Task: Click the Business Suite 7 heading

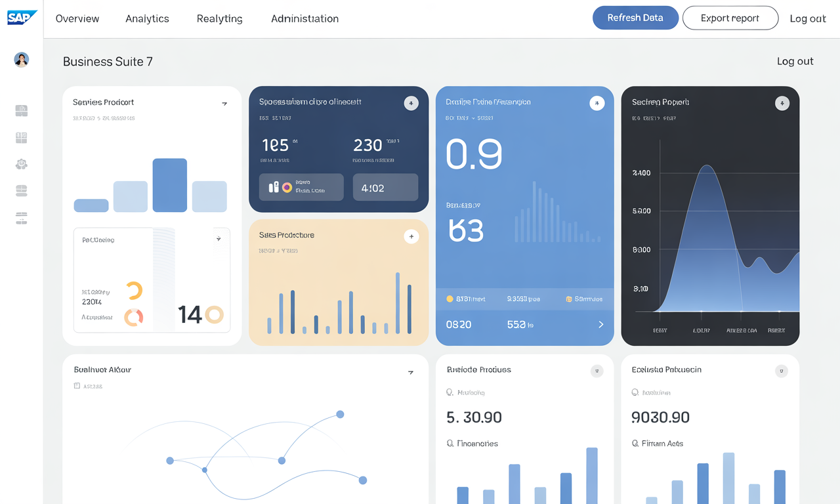Action: pos(108,62)
